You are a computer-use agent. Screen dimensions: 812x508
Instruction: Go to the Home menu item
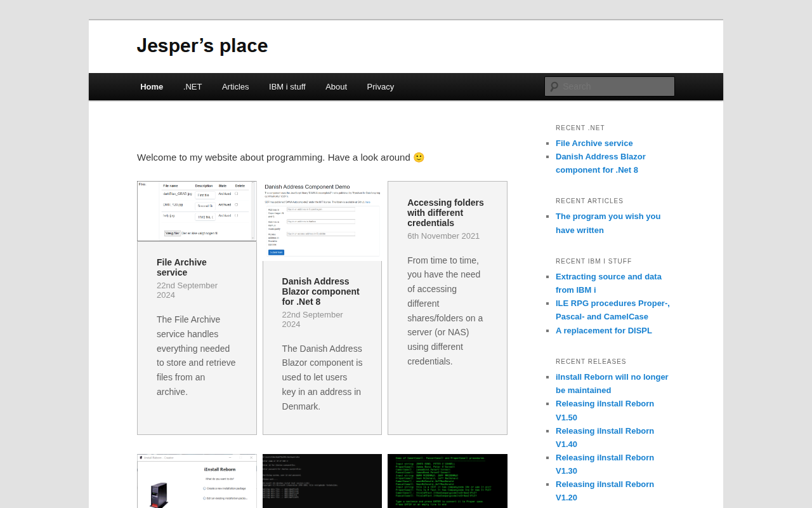(152, 87)
